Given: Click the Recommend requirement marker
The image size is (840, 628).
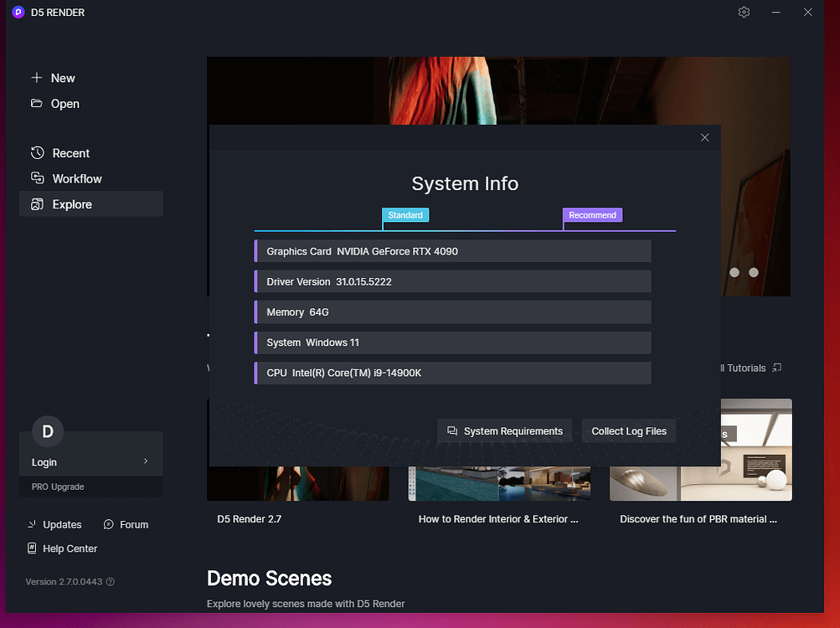Looking at the screenshot, I should (x=592, y=215).
